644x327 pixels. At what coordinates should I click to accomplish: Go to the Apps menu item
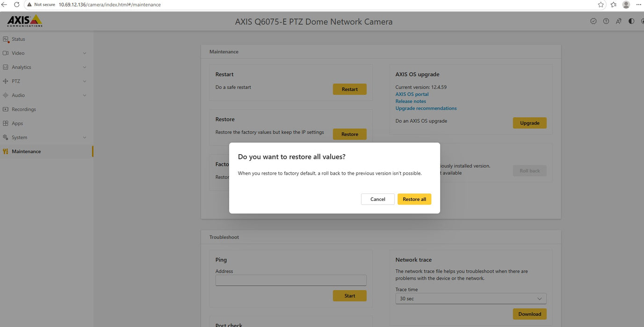pyautogui.click(x=46, y=123)
